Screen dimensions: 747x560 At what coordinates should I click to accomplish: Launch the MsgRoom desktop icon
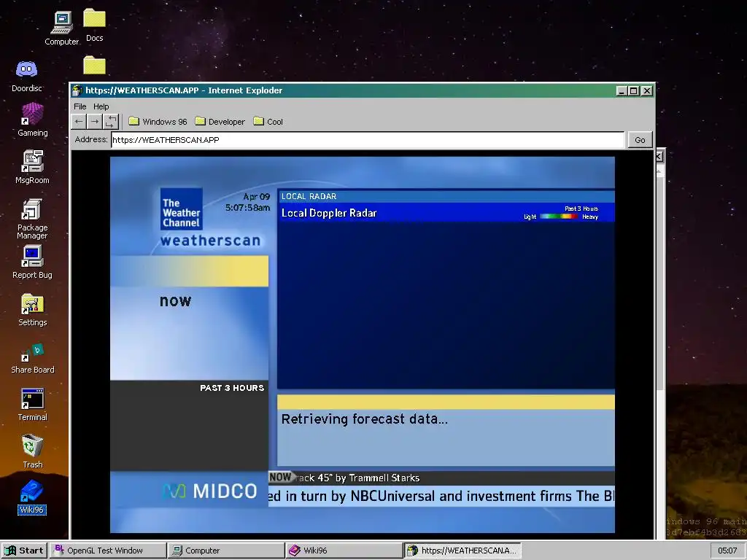tap(32, 167)
